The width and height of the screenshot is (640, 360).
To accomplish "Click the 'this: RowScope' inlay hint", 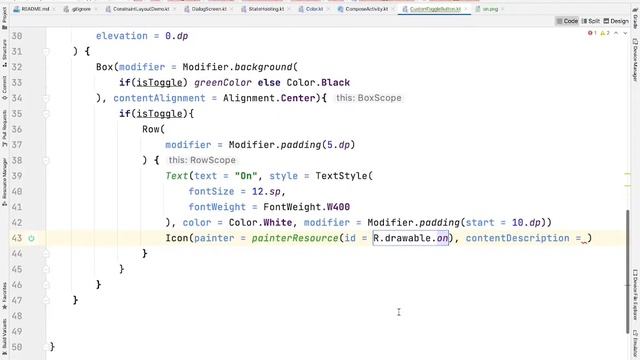I will pyautogui.click(x=202, y=160).
